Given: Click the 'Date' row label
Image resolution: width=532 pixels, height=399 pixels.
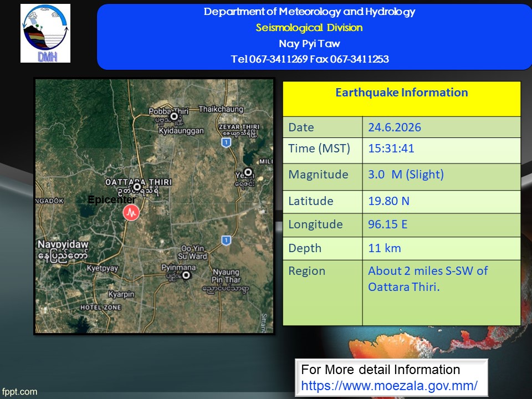Looking at the screenshot, I should [x=301, y=127].
